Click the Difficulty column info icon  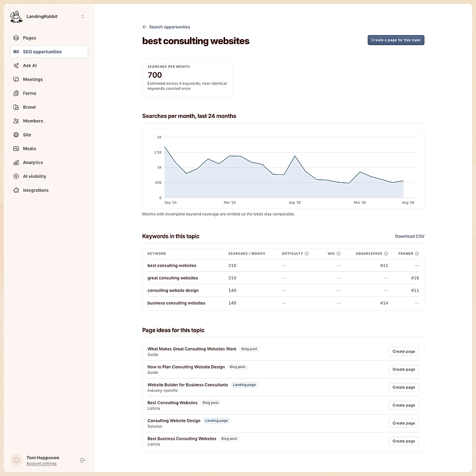click(x=307, y=254)
